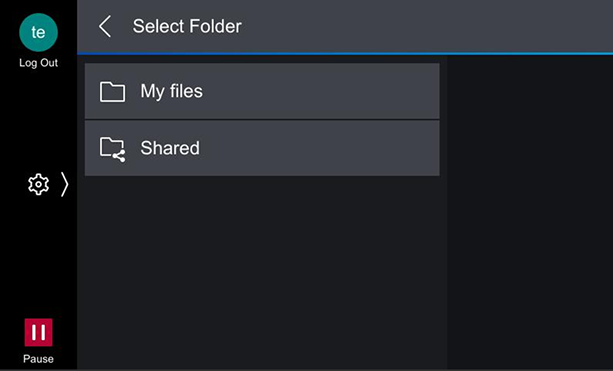Click the Shared folder share icon
Viewport: 613px width, 371px height.
click(113, 149)
